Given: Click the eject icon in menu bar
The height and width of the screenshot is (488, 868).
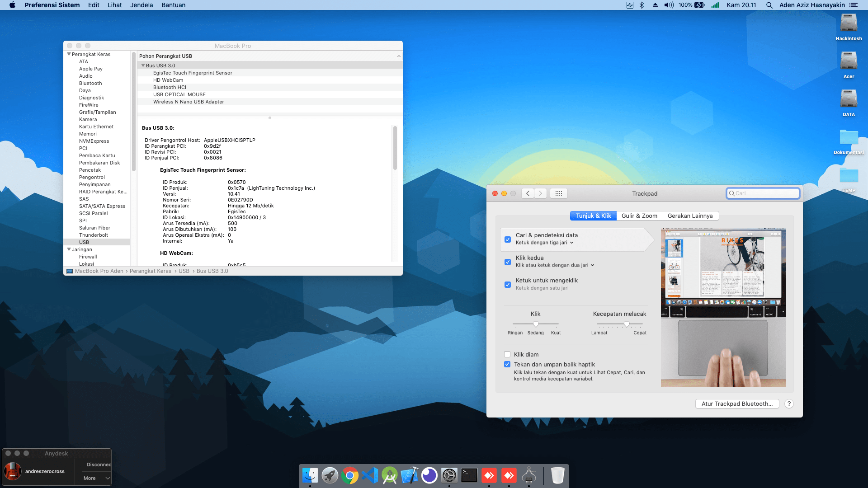Looking at the screenshot, I should click(x=655, y=5).
